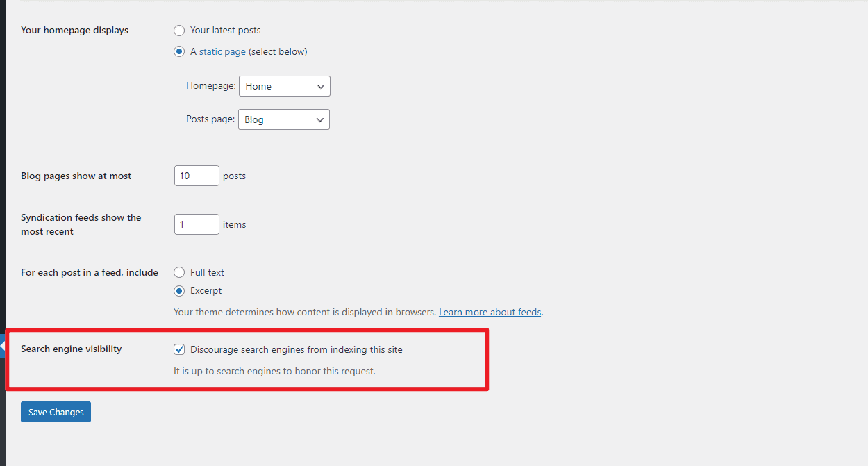
Task: Click the 'Homepage:' field label
Action: pyautogui.click(x=211, y=86)
